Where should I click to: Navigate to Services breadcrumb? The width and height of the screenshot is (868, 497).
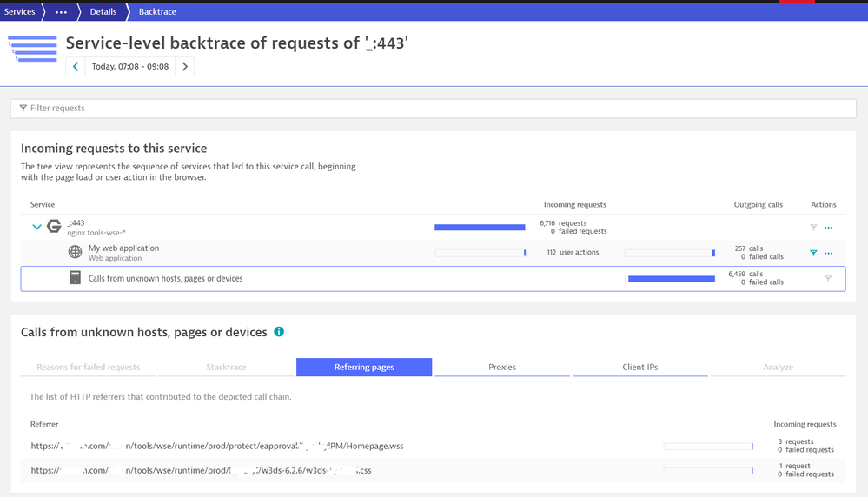20,12
